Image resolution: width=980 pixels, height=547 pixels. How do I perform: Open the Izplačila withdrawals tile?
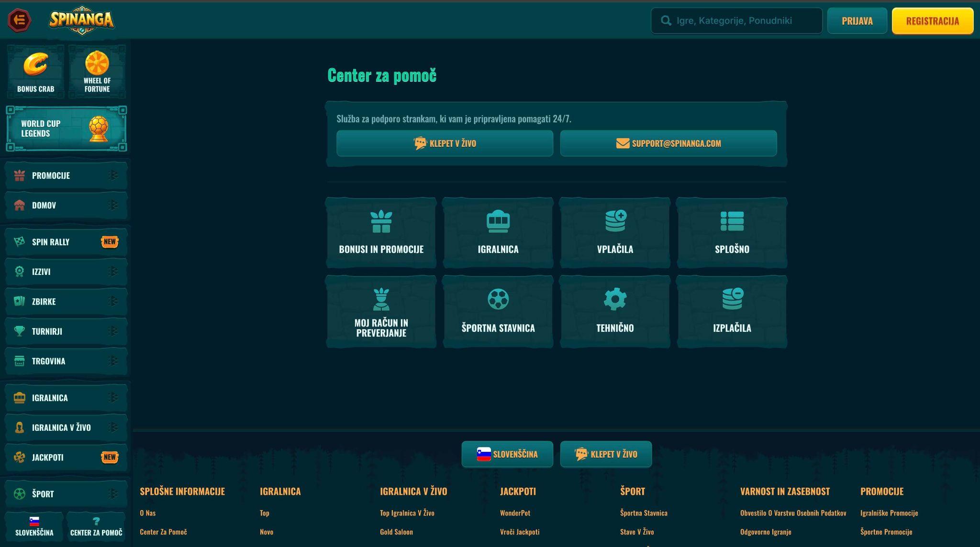pyautogui.click(x=732, y=311)
